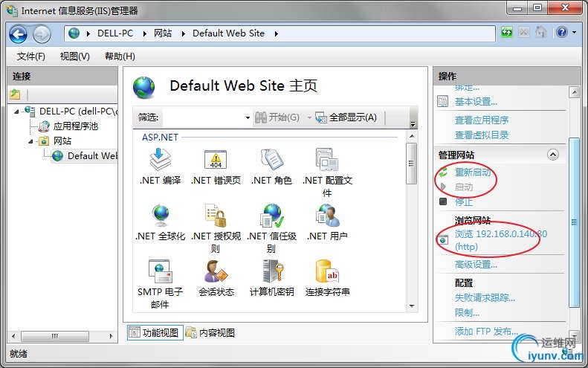
Task: Click the forward navigation arrow
Action: (42, 34)
